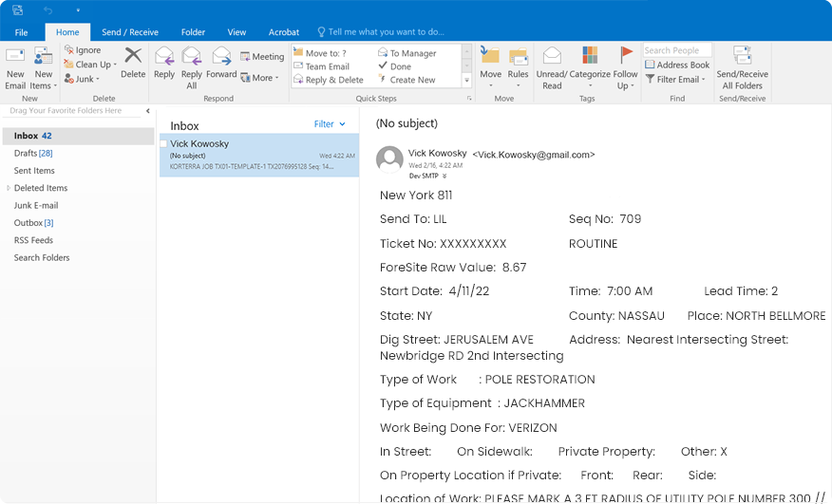The height and width of the screenshot is (504, 832).
Task: Click the Move folder icon
Action: tap(490, 55)
